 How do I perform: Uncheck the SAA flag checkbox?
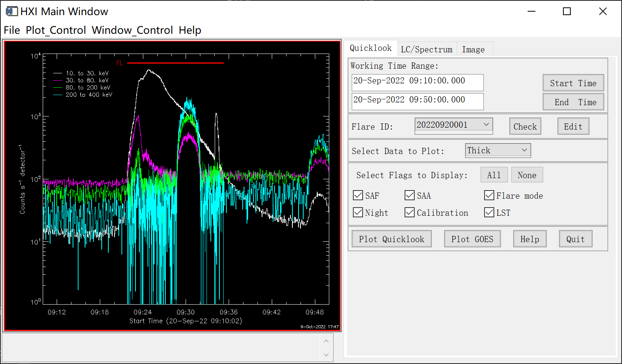(410, 195)
